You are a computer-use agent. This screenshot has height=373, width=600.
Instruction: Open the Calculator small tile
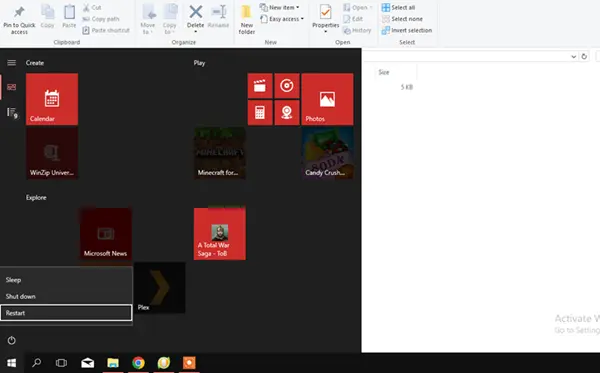point(260,112)
